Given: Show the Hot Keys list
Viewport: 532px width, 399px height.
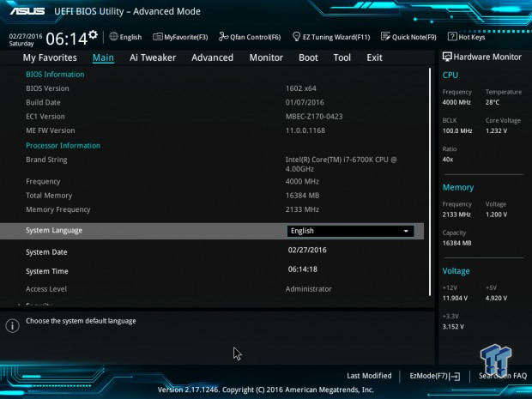Looking at the screenshot, I should [x=467, y=37].
